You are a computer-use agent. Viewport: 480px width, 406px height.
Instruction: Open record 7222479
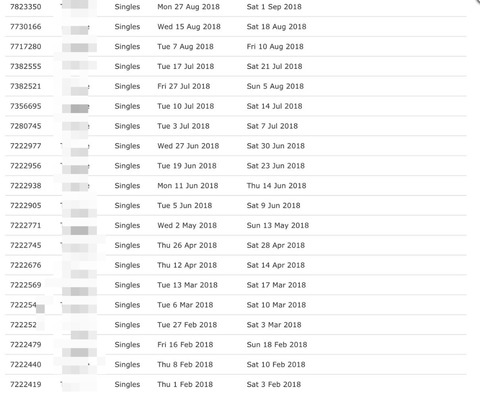tap(26, 345)
